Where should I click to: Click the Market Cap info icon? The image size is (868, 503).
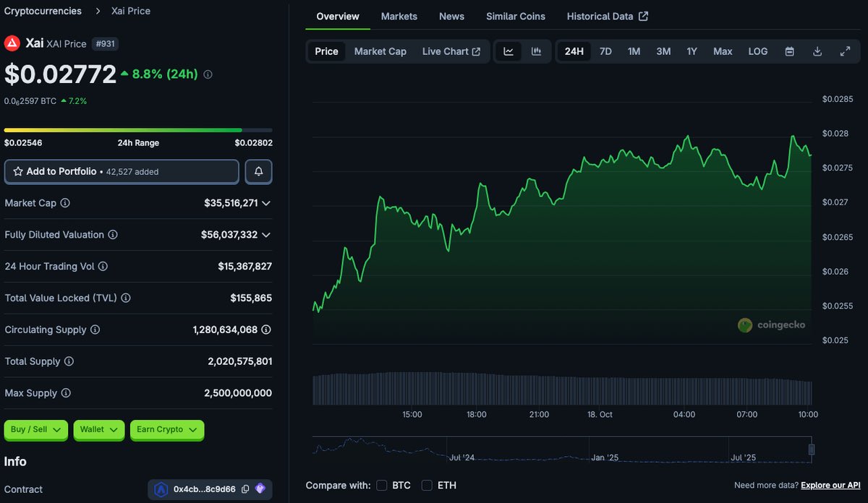[65, 203]
